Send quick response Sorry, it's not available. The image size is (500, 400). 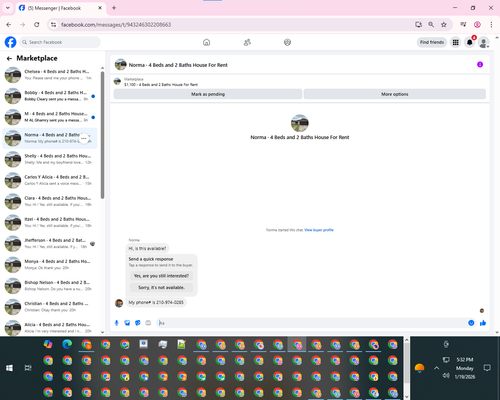click(x=161, y=288)
